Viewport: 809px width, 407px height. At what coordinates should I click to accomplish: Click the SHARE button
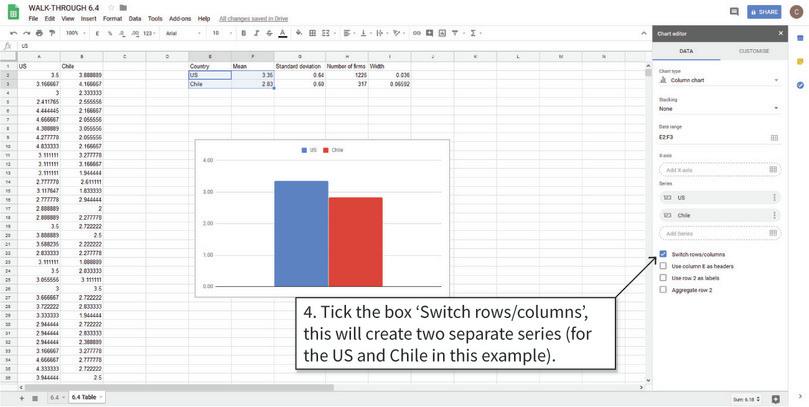click(764, 12)
